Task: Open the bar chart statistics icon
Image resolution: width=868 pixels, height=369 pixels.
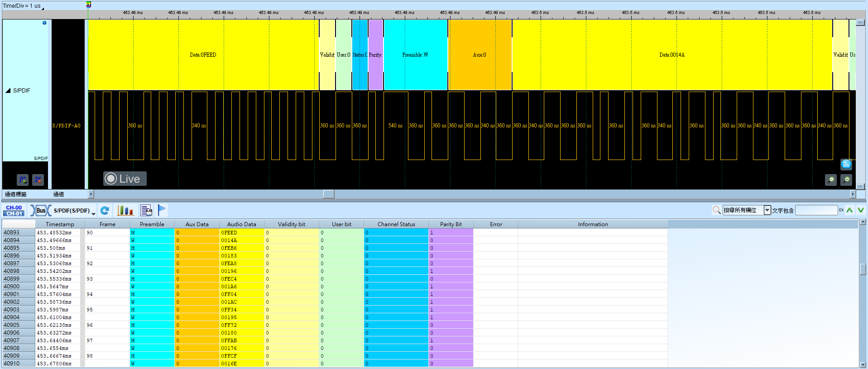Action: pyautogui.click(x=125, y=210)
